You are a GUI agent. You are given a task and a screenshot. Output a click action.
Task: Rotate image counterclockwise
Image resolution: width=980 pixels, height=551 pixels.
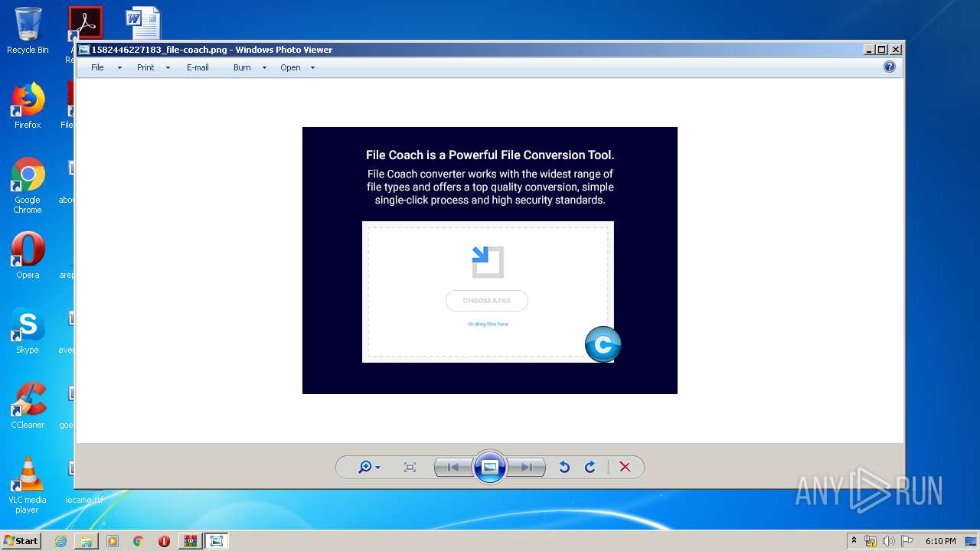pos(564,467)
